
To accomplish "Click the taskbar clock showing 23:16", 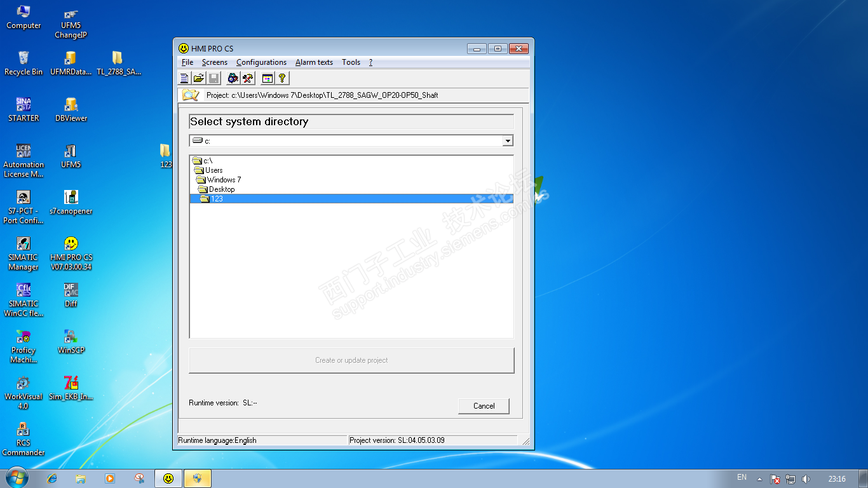I will (837, 479).
